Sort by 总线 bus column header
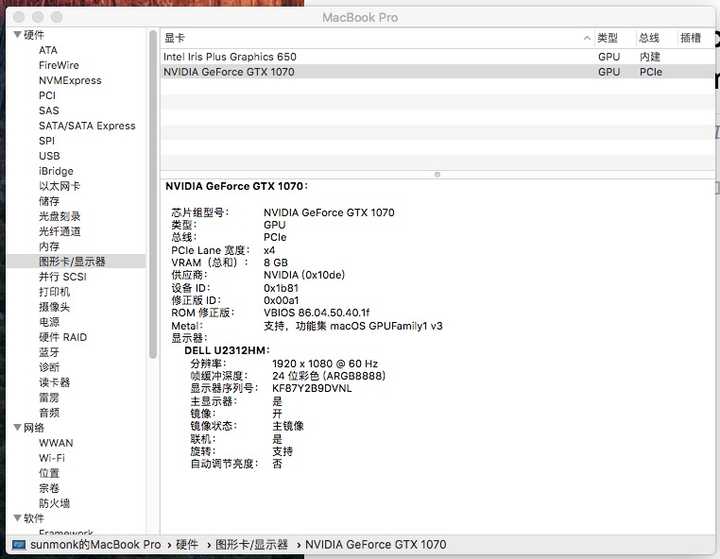Image resolution: width=720 pixels, height=559 pixels. click(649, 38)
